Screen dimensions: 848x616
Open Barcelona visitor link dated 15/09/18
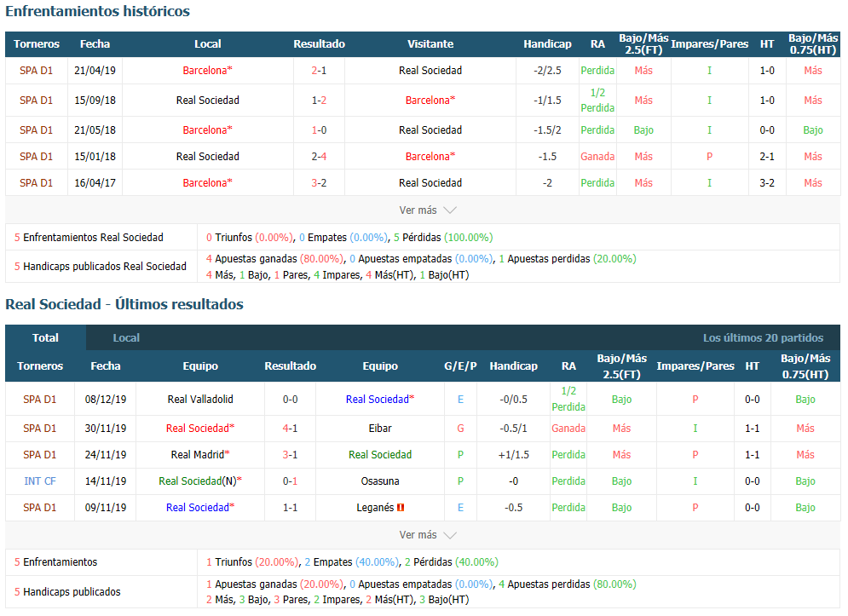(x=430, y=101)
